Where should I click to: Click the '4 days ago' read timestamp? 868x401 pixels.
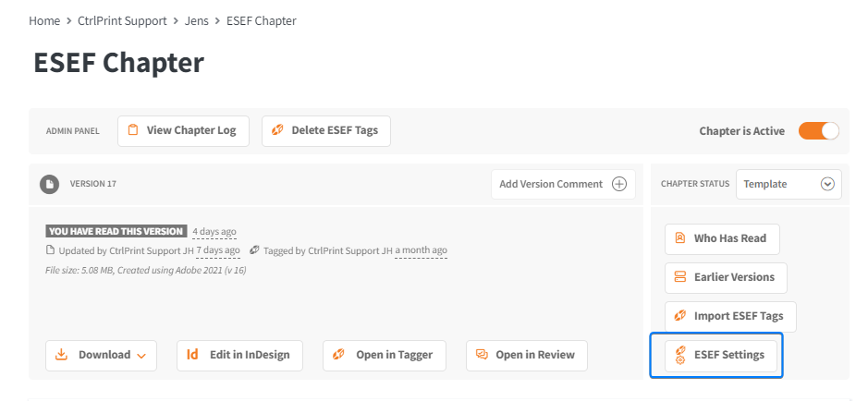pos(214,232)
